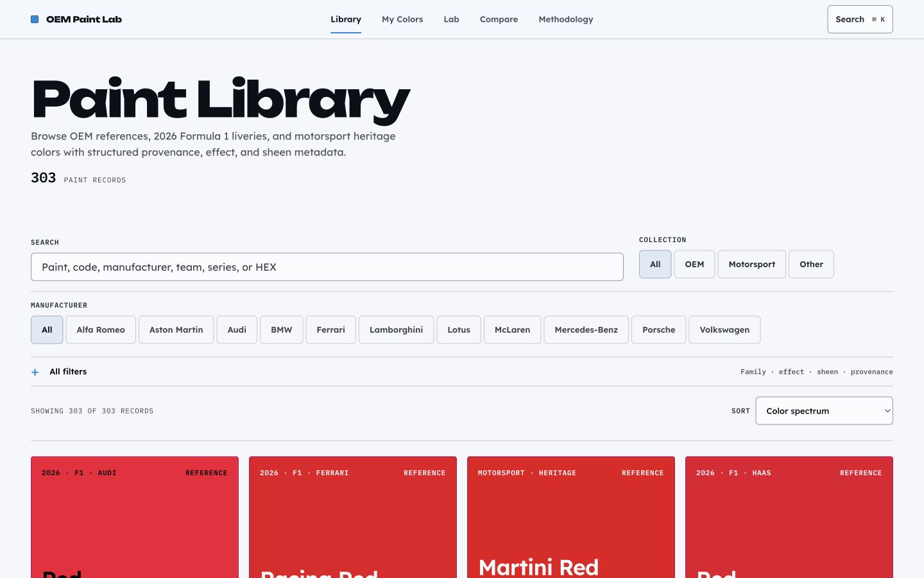The width and height of the screenshot is (924, 578).
Task: Filter by Mercedes-Benz manufacturer
Action: coord(586,329)
